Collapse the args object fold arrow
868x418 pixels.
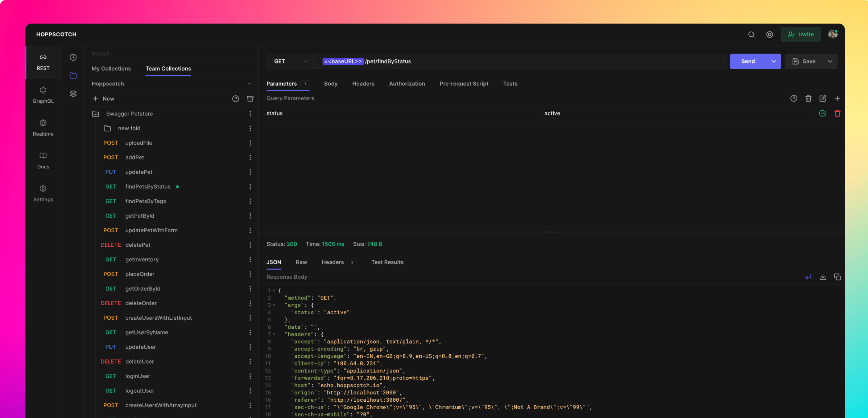point(274,305)
